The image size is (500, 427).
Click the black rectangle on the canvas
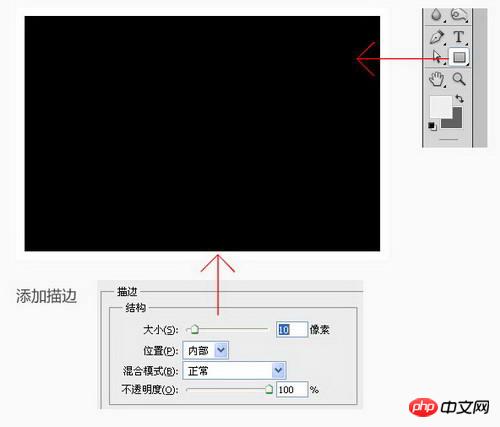(x=202, y=133)
